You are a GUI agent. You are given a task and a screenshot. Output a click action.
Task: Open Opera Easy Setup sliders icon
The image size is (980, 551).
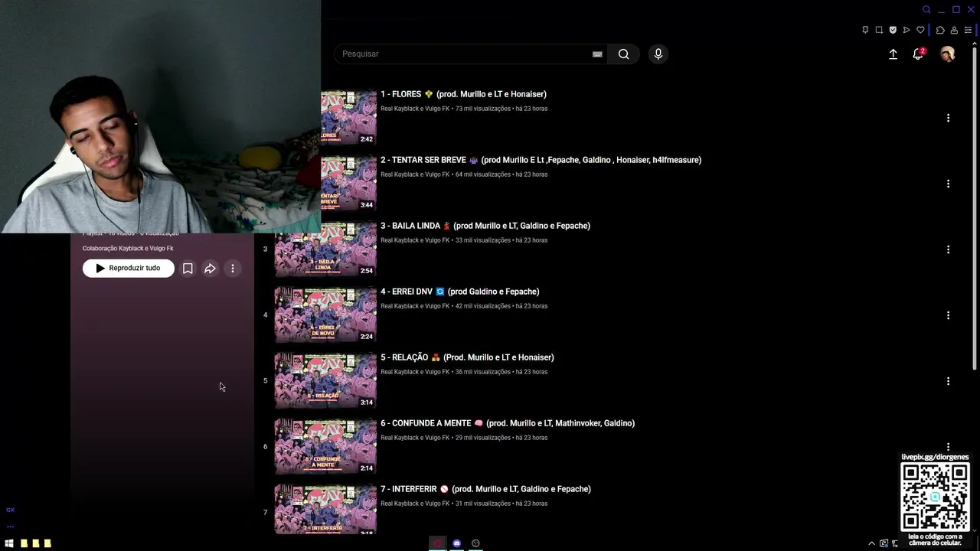tap(968, 31)
